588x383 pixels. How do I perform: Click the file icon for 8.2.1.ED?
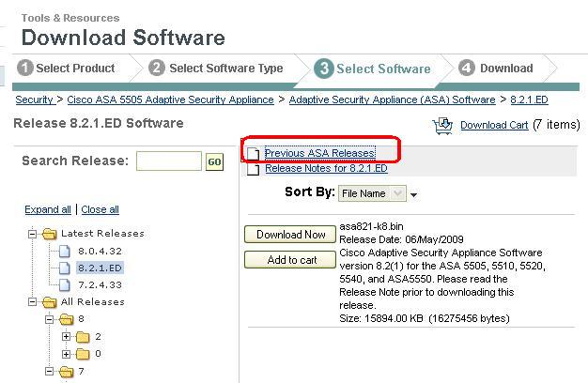point(65,268)
